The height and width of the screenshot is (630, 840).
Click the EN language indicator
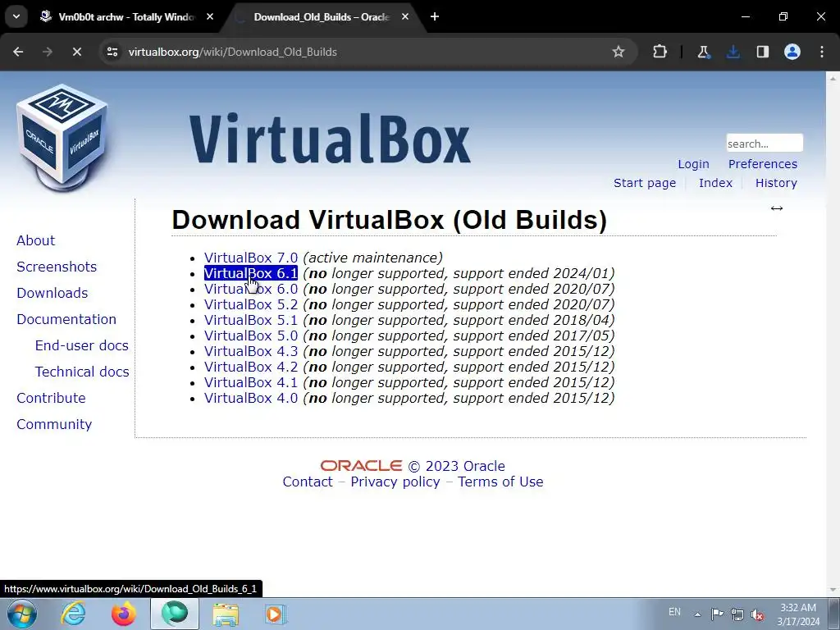674,612
